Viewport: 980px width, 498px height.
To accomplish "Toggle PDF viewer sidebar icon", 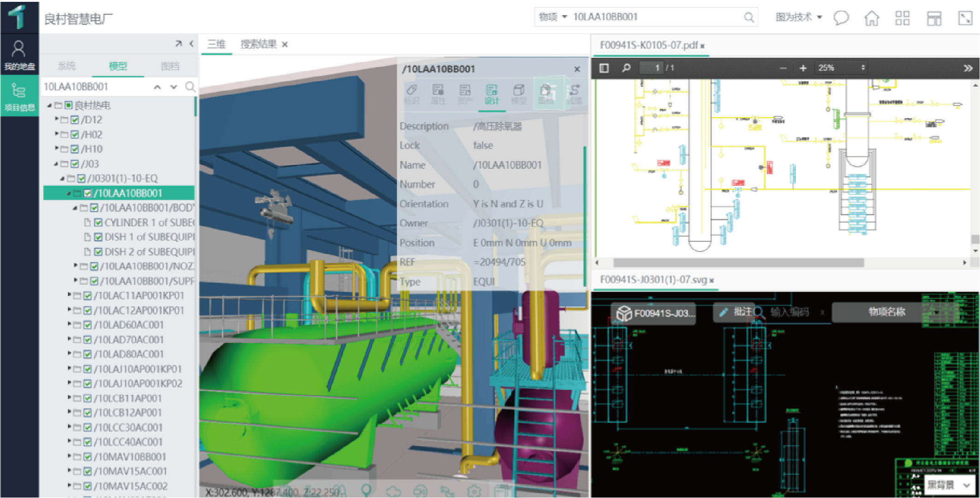I will click(x=604, y=68).
